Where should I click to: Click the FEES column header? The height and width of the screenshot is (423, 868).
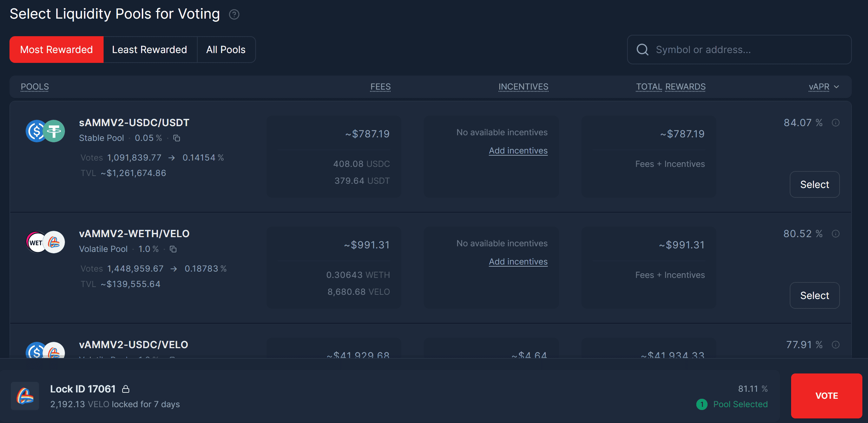380,87
